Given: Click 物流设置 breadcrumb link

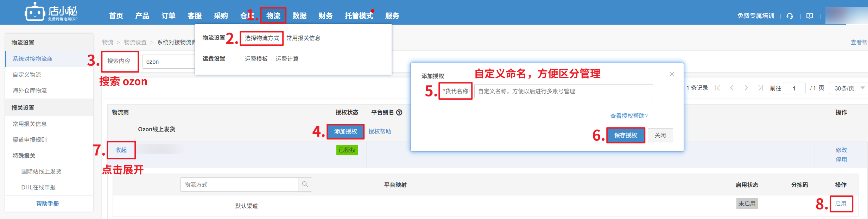Looking at the screenshot, I should point(135,42).
